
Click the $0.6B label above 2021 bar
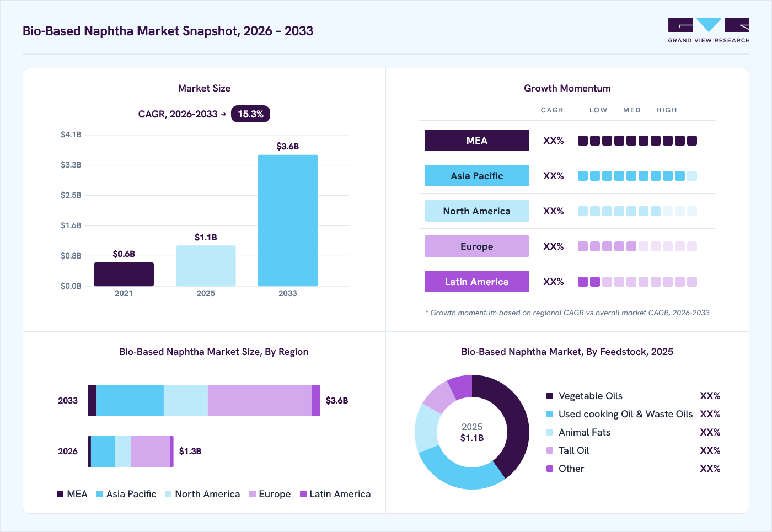(x=124, y=254)
